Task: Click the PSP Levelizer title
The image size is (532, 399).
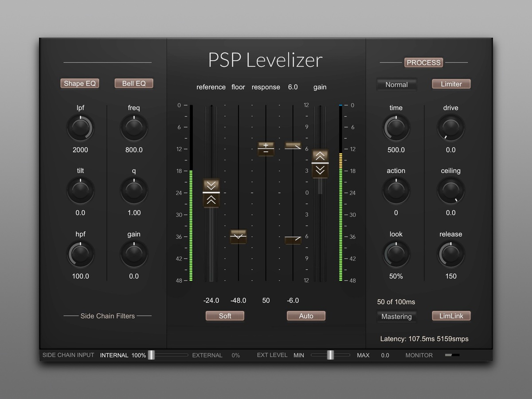Action: pyautogui.click(x=266, y=60)
